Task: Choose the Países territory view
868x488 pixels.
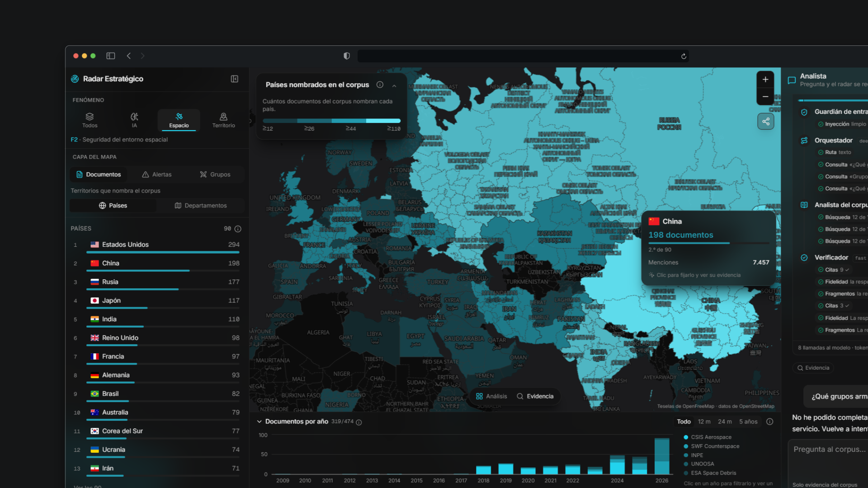Action: point(113,206)
